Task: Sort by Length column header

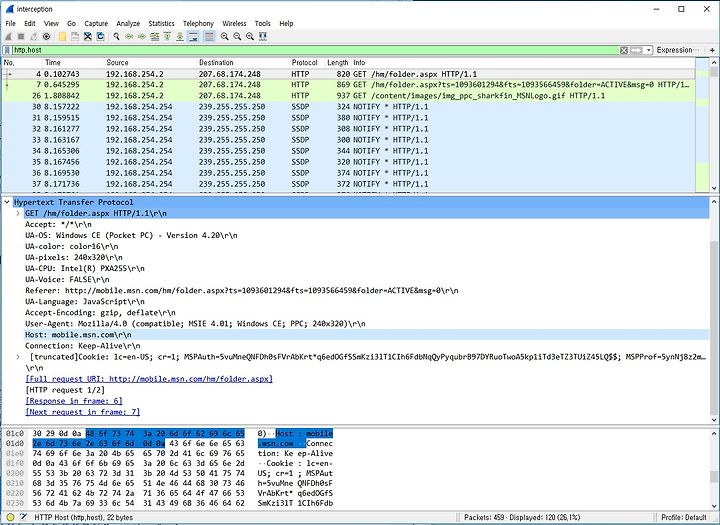Action: tap(338, 62)
